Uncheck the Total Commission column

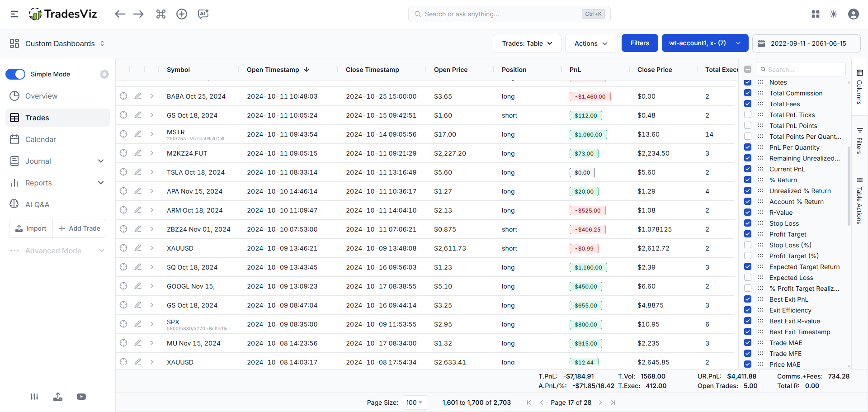[748, 93]
